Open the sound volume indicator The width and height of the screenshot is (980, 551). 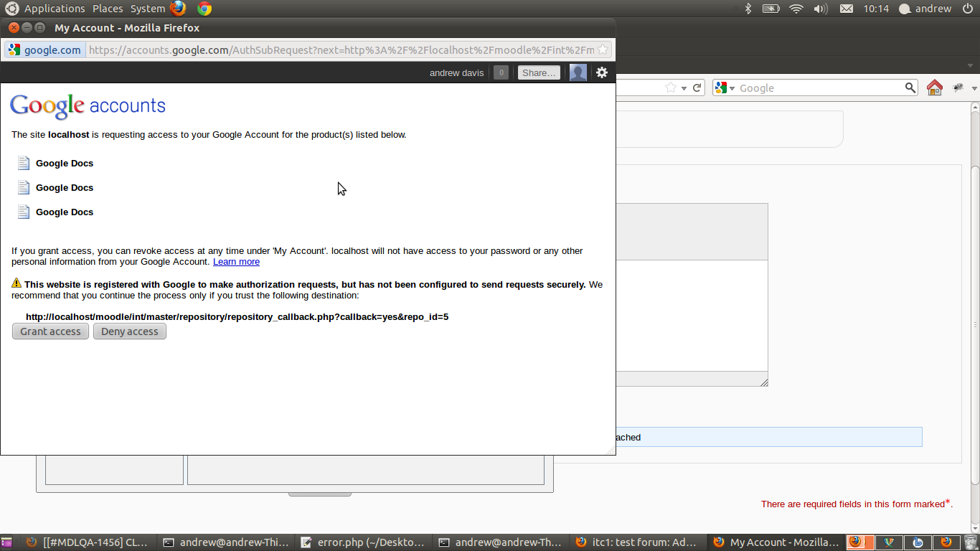[x=821, y=9]
